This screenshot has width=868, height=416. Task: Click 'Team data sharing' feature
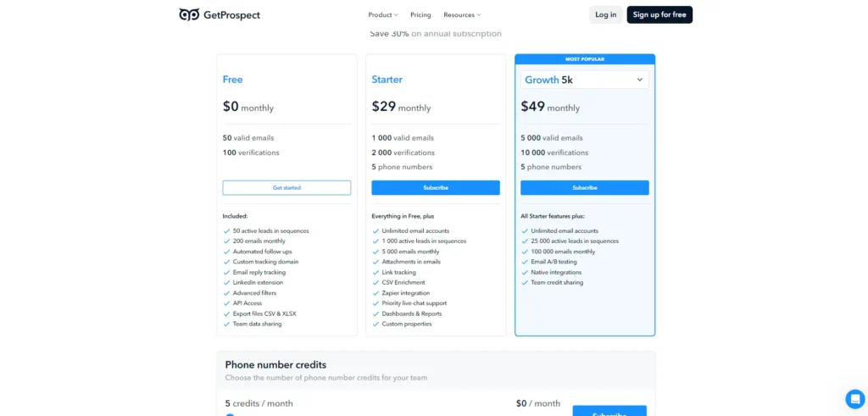coord(257,324)
